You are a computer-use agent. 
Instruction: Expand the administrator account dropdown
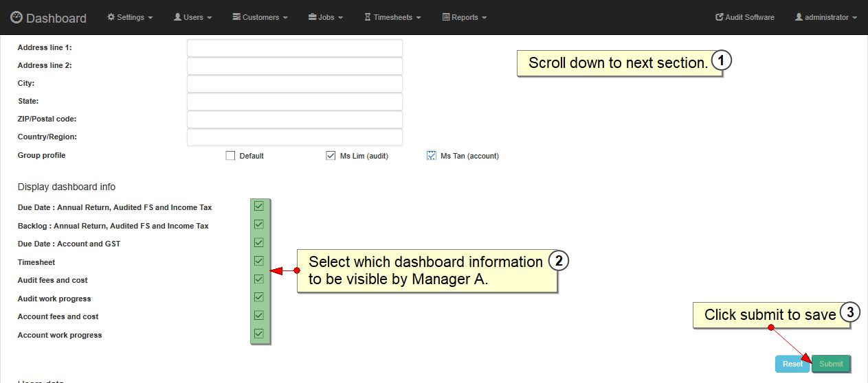click(x=825, y=17)
